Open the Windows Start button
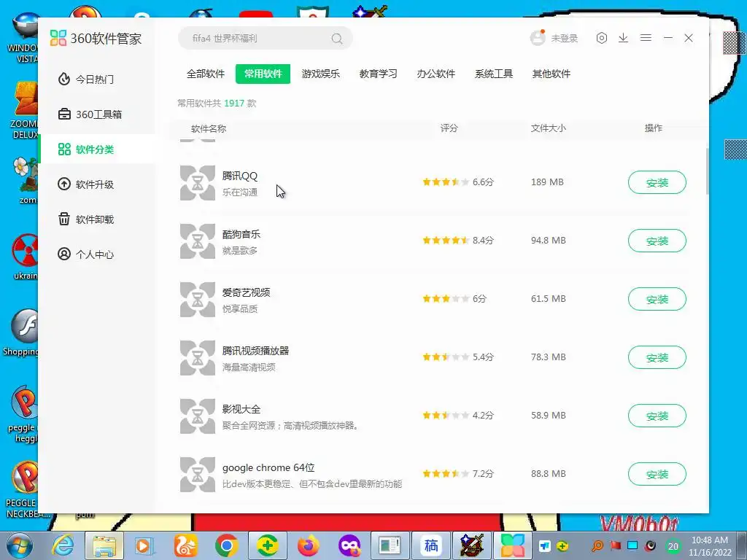Image resolution: width=747 pixels, height=560 pixels. click(x=18, y=546)
